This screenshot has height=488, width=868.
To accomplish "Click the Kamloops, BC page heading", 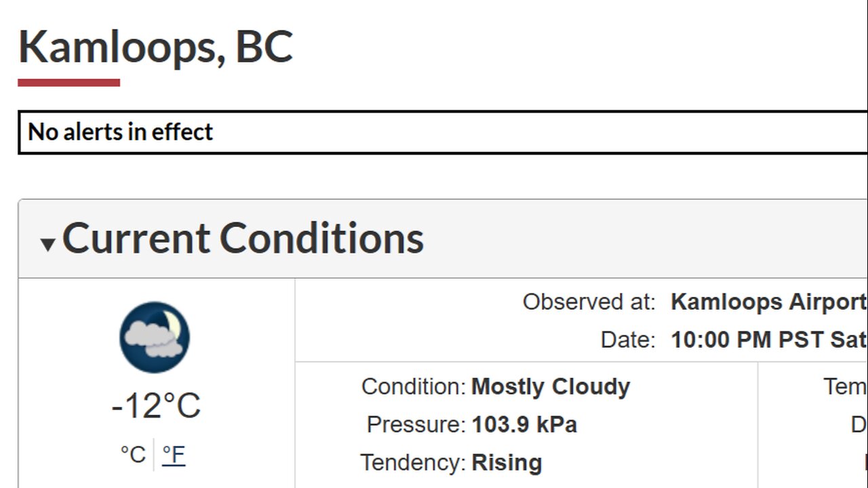I will coord(155,47).
